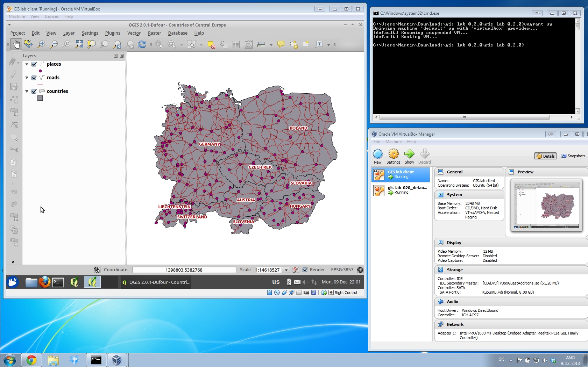Select the Measure Line ruler tool
The height and width of the screenshot is (367, 588).
(x=261, y=44)
